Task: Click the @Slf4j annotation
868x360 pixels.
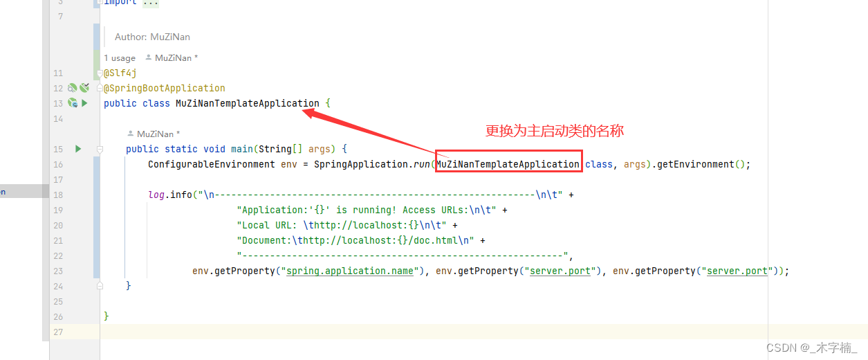Action: pyautogui.click(x=120, y=73)
